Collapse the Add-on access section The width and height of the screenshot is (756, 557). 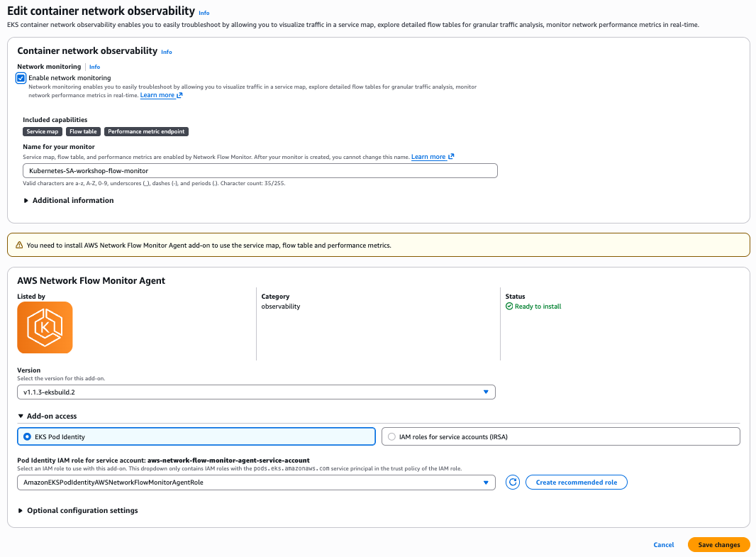(48, 416)
